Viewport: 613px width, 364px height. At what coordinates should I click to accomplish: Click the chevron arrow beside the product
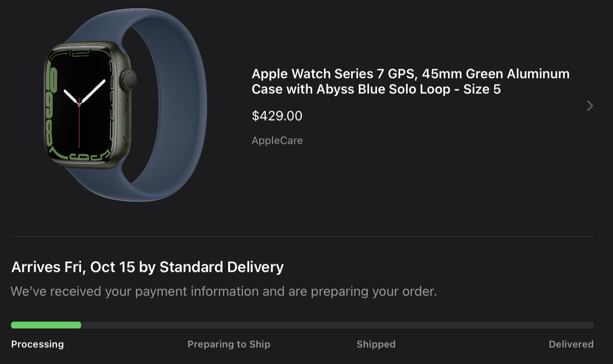[590, 106]
